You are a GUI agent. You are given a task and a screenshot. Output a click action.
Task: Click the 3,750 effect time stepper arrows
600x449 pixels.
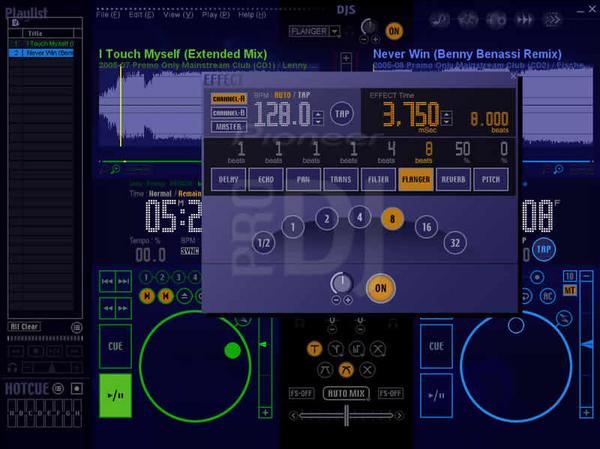(447, 118)
